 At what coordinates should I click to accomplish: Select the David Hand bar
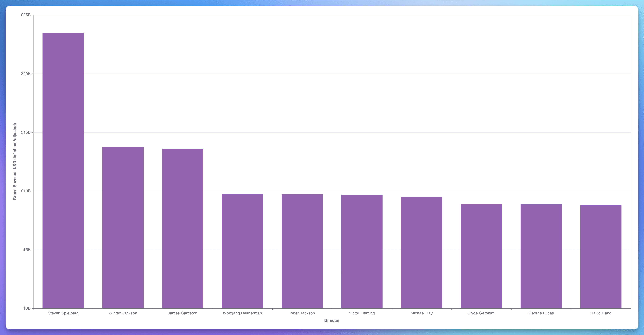click(x=601, y=257)
